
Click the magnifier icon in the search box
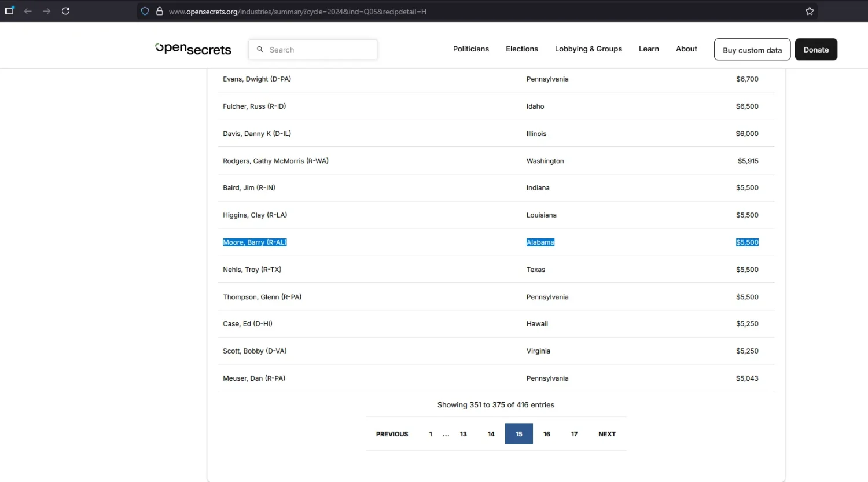point(260,49)
